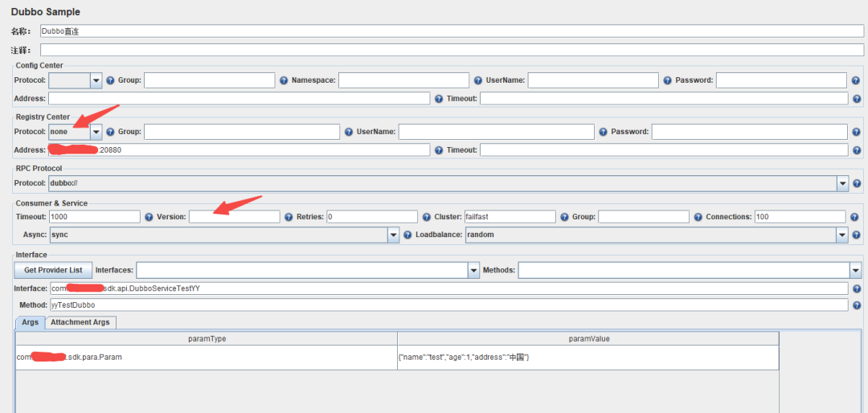Focus Config Center Password field
The image size is (868, 413).
click(x=782, y=80)
